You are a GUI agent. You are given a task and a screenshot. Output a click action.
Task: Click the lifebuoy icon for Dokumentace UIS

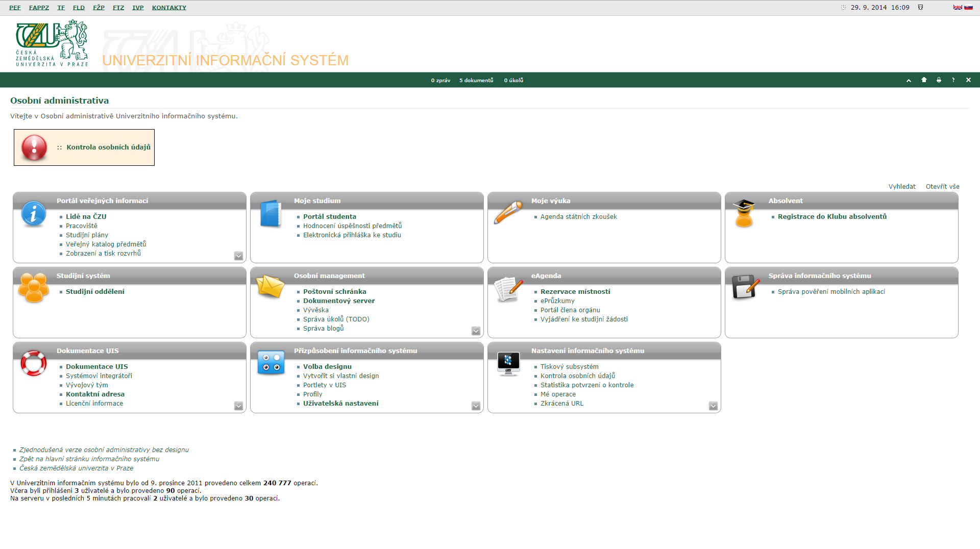[x=34, y=364]
